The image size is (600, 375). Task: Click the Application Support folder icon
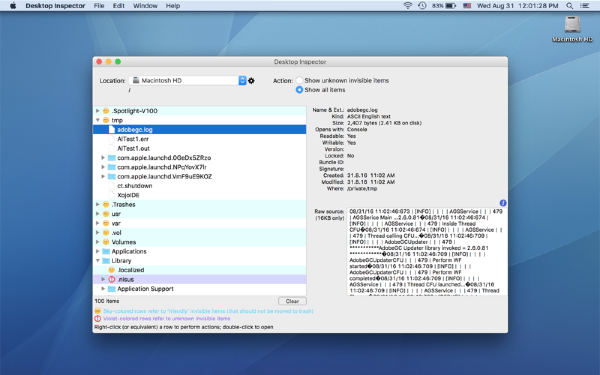112,289
